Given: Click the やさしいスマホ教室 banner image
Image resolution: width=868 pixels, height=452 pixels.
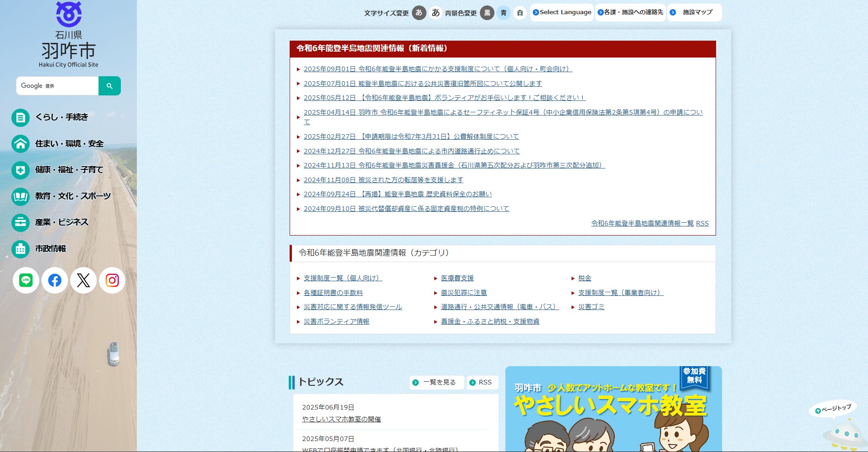Looking at the screenshot, I should point(613,409).
